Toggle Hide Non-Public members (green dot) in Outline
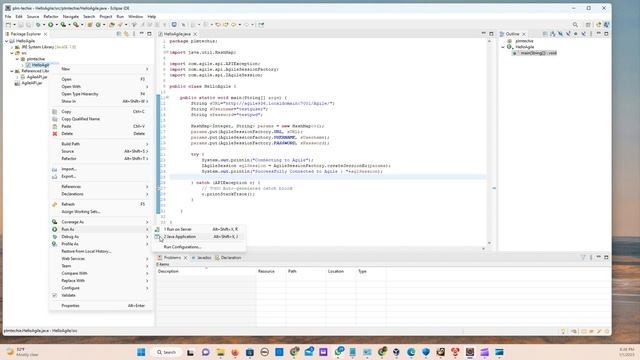The width and height of the screenshot is (640, 360). [x=576, y=34]
